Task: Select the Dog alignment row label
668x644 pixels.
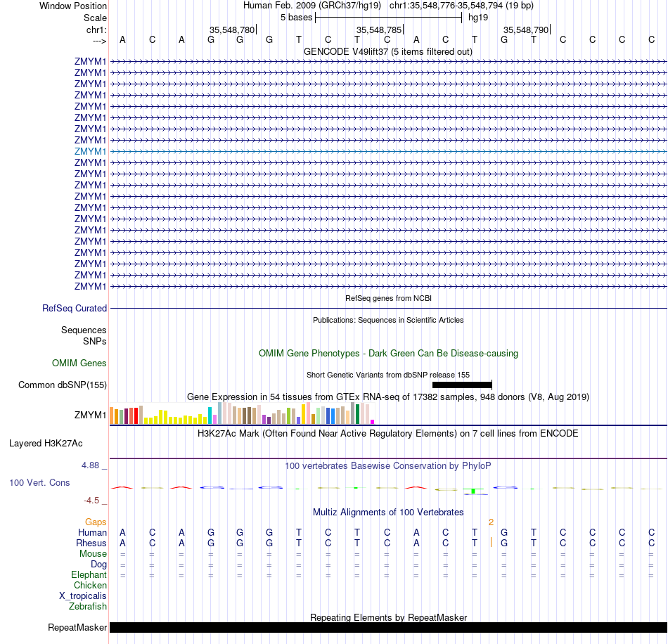Action: tap(98, 565)
